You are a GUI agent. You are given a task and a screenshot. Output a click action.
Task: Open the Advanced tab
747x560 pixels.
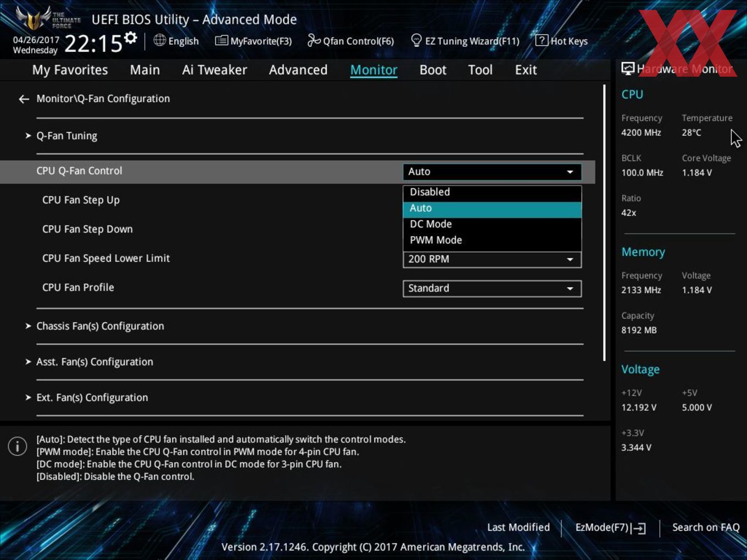(298, 70)
